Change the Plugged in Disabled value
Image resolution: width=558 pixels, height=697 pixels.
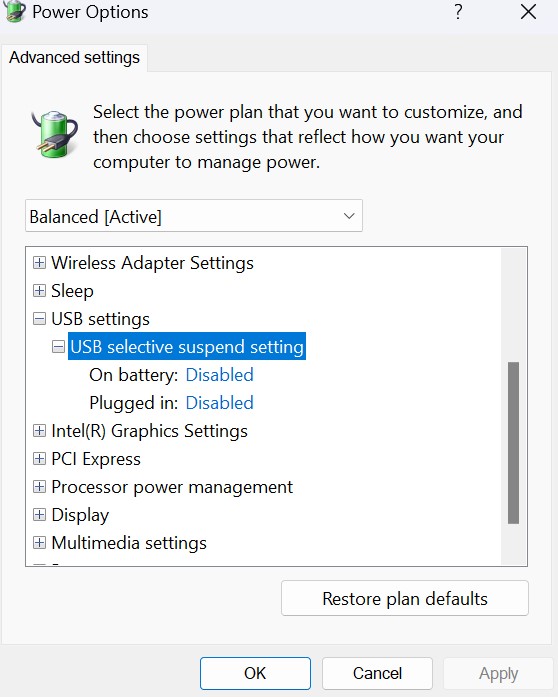point(219,403)
